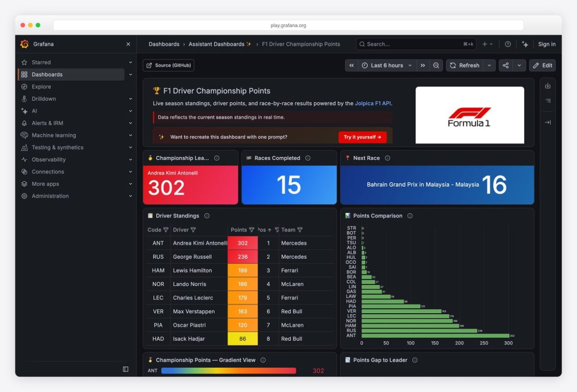The image size is (577, 392).
Task: Click the Refresh button
Action: pyautogui.click(x=465, y=65)
